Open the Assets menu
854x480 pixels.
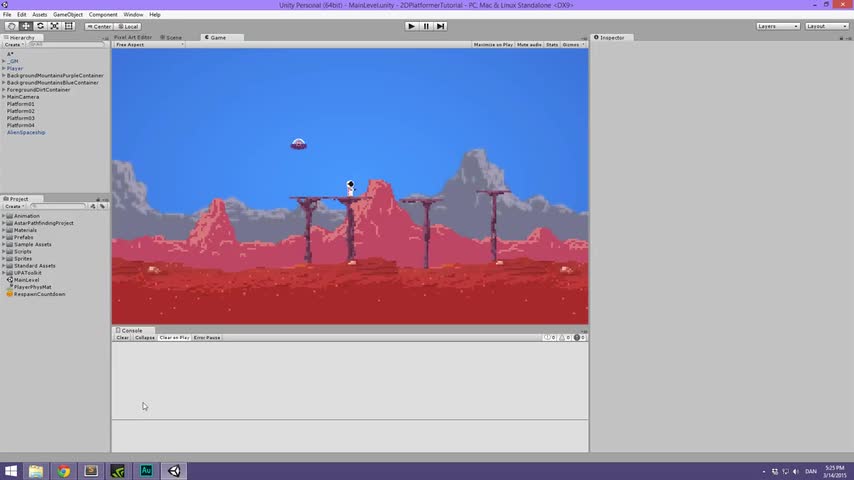[x=39, y=15]
